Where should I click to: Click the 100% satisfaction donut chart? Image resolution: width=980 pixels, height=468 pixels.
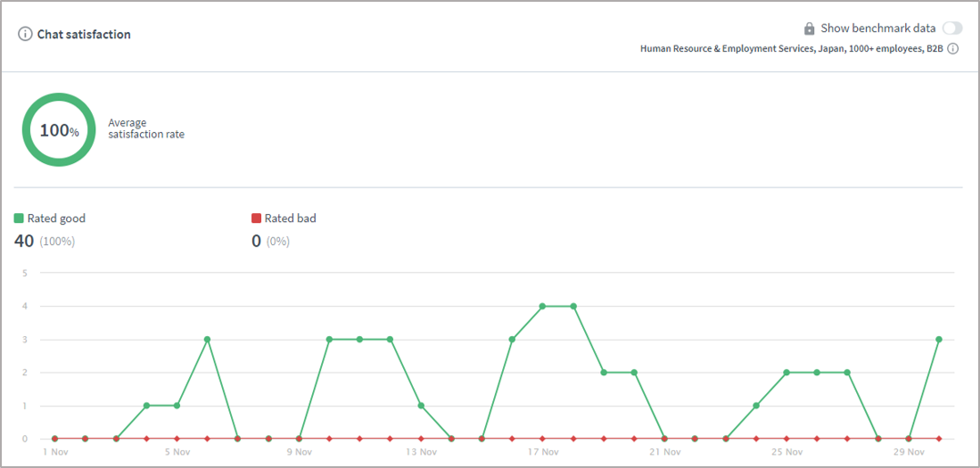tap(59, 130)
